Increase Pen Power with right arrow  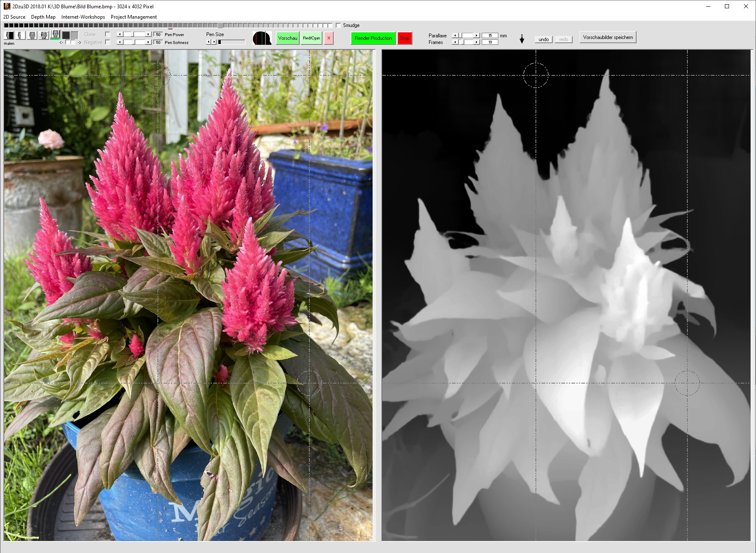(x=149, y=34)
